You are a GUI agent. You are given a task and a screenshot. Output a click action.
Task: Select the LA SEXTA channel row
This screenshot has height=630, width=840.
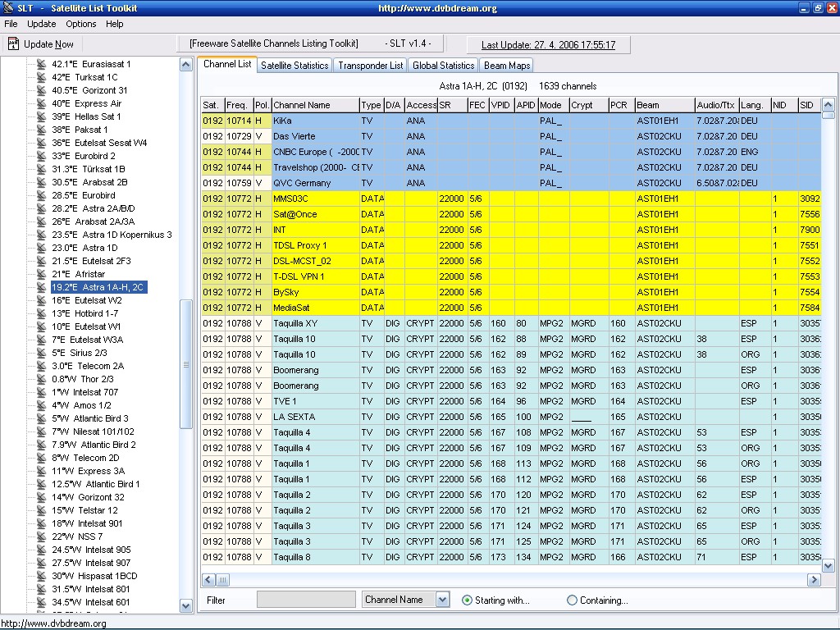coord(511,416)
